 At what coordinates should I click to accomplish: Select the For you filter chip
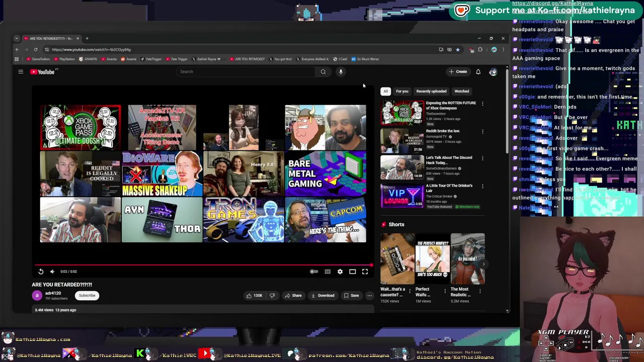point(402,91)
